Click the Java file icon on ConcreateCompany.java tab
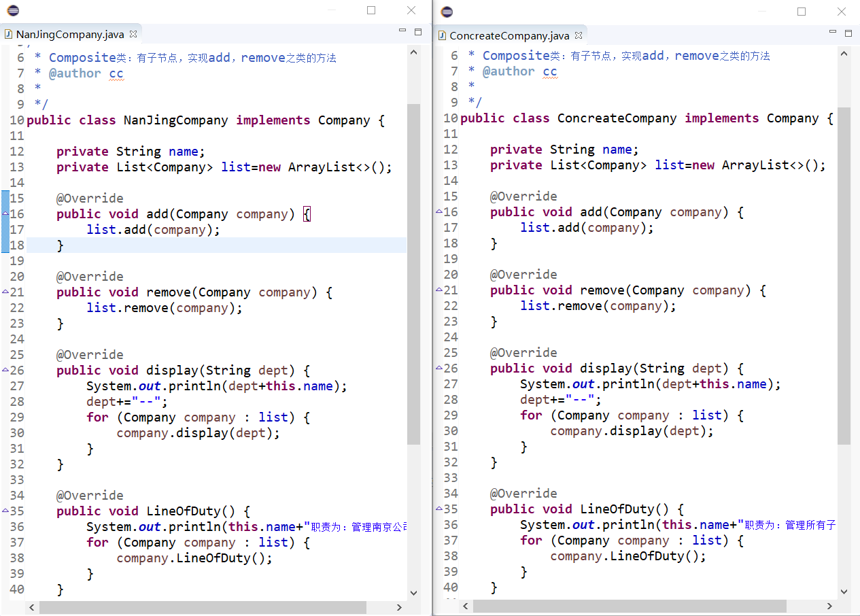The height and width of the screenshot is (616, 860). tap(442, 35)
